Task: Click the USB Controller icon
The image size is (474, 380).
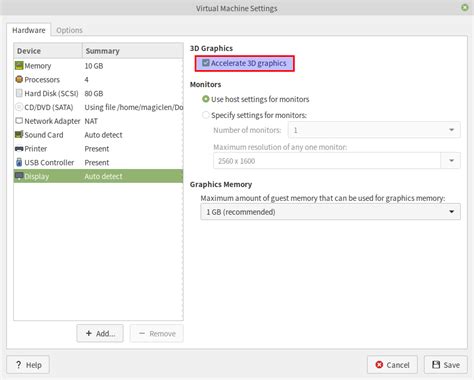Action: [19, 162]
